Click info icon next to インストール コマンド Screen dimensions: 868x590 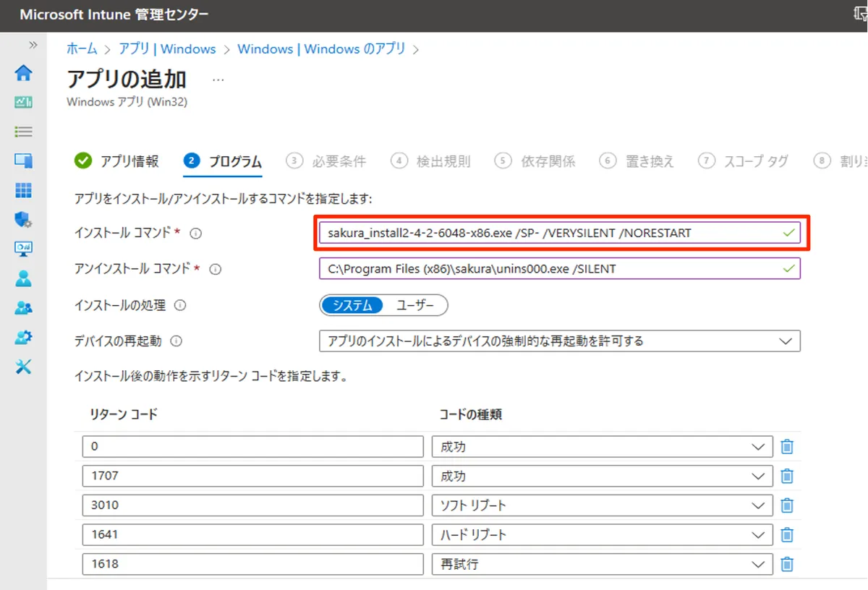(x=195, y=234)
